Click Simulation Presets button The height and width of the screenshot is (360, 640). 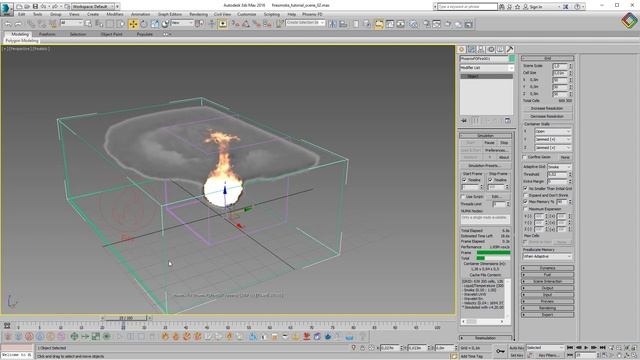click(x=485, y=166)
